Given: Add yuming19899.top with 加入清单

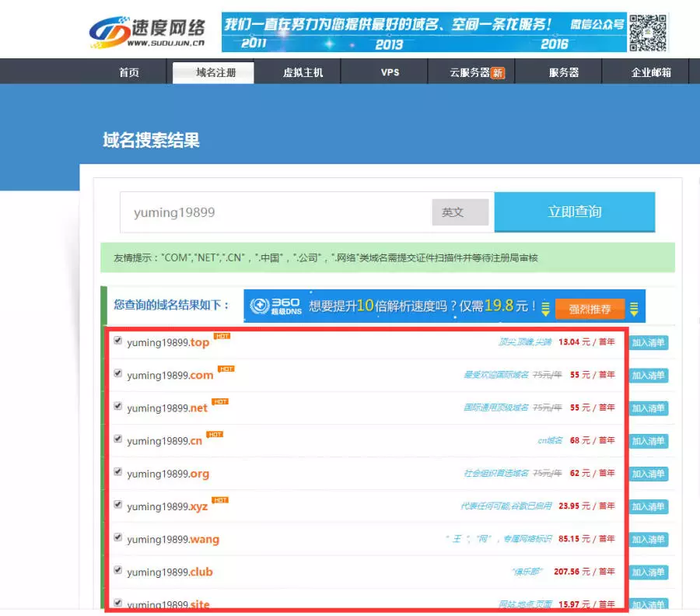Looking at the screenshot, I should pos(649,343).
